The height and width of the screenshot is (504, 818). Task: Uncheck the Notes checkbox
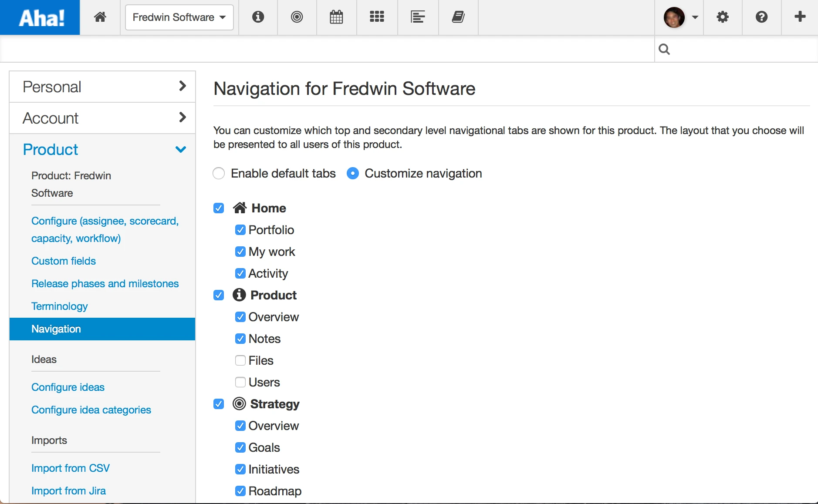(x=240, y=339)
